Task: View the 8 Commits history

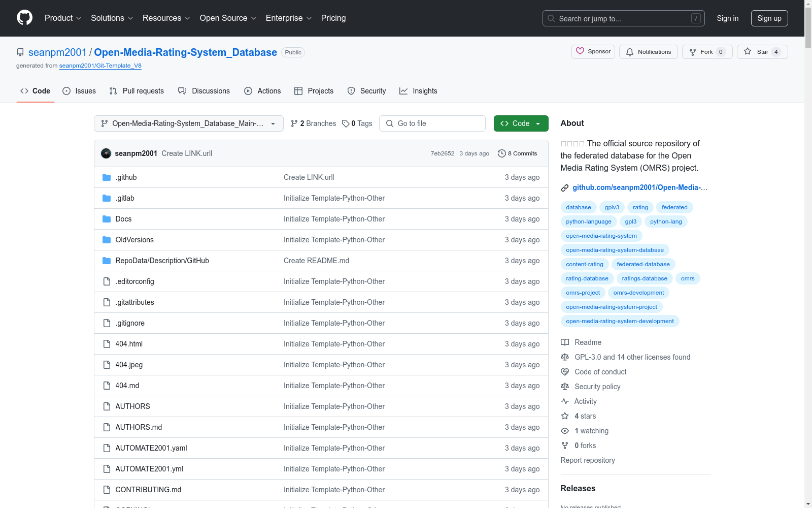Action: (517, 153)
